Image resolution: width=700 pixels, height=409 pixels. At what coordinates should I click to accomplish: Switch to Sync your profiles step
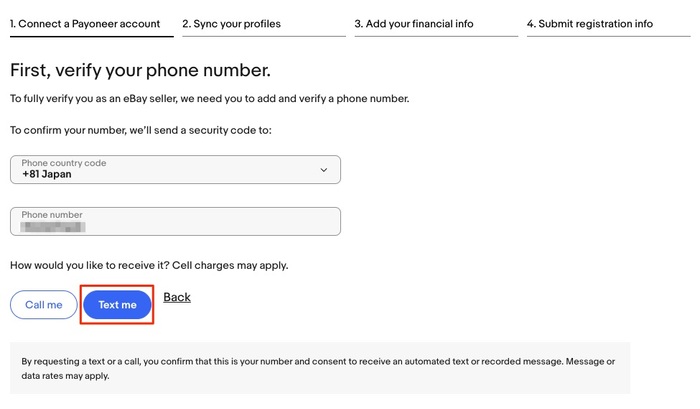tap(231, 23)
